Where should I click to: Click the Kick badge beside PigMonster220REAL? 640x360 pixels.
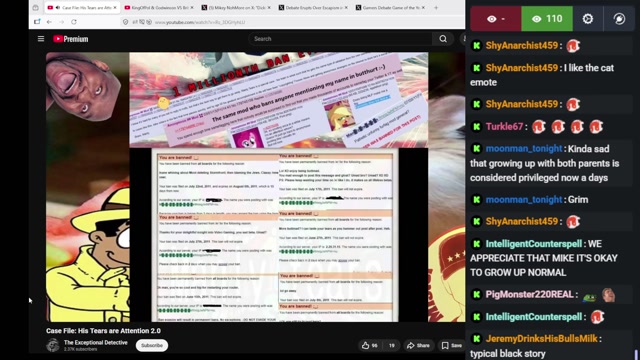point(476,294)
